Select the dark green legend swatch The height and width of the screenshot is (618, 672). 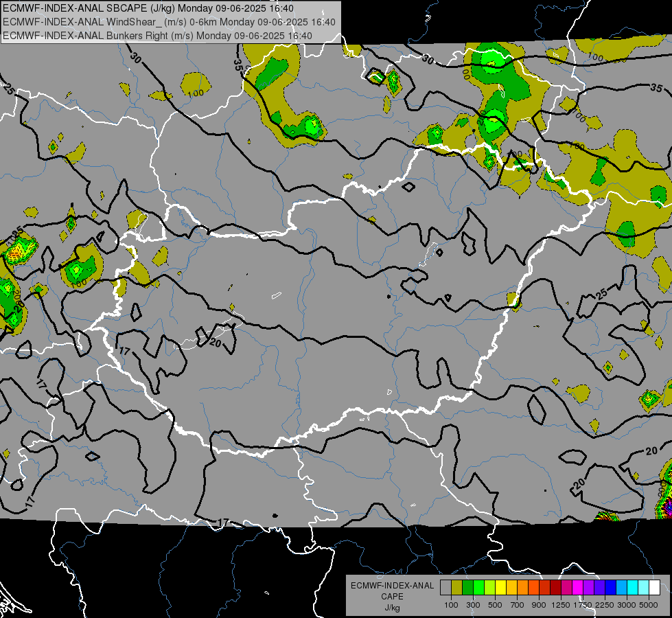tap(467, 588)
